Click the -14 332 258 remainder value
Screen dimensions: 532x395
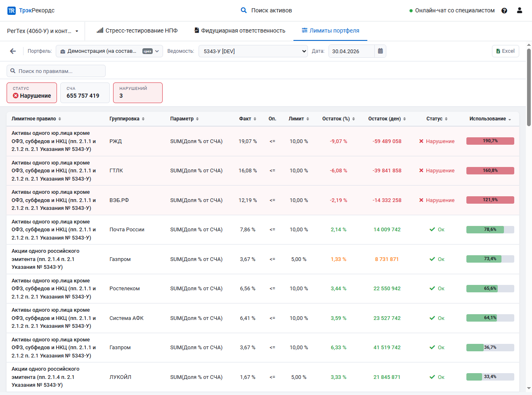point(387,200)
